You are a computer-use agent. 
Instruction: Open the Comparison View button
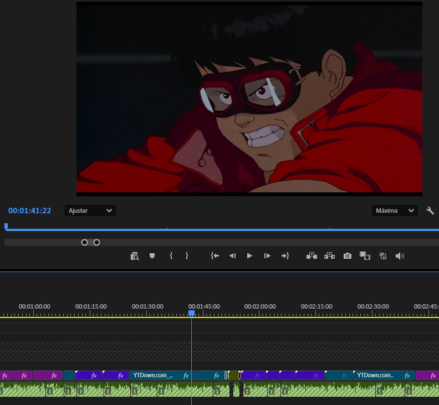365,256
